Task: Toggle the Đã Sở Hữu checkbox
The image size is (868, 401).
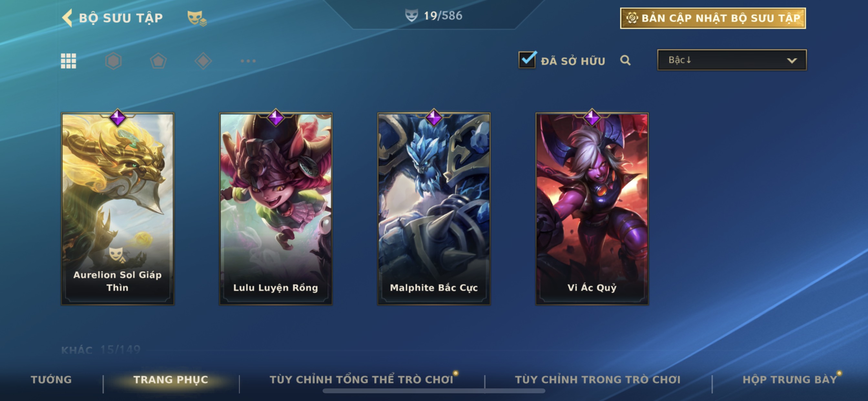Action: 527,60
